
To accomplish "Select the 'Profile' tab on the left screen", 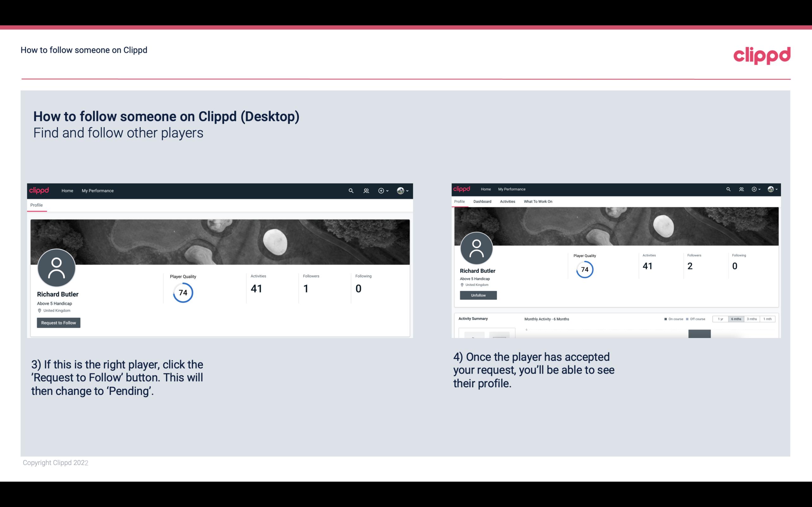I will click(x=37, y=205).
